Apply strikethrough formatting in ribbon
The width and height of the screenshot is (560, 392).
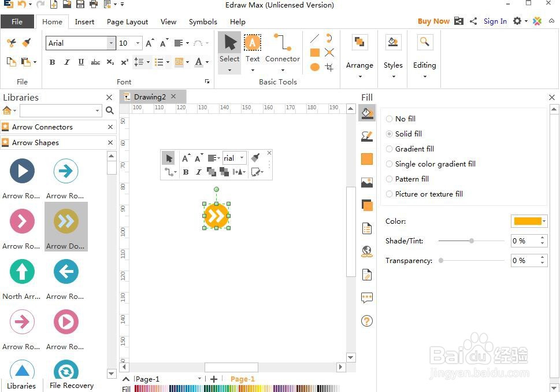point(95,62)
